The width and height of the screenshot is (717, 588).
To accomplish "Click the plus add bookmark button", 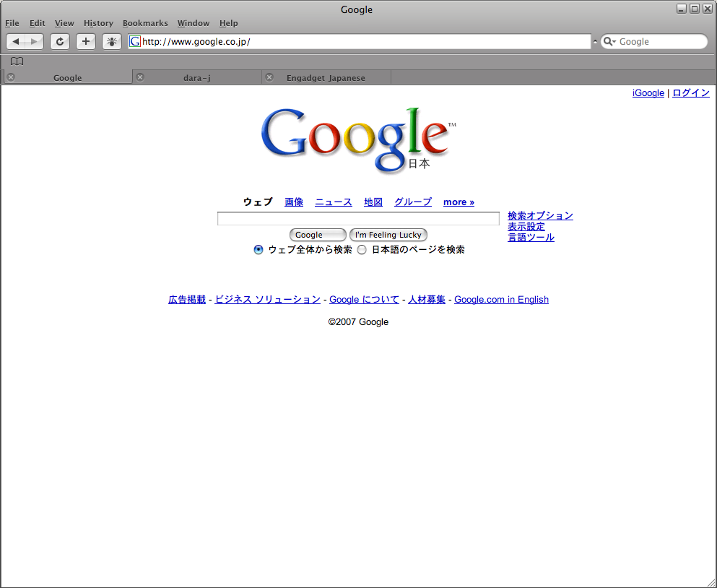I will tap(85, 42).
